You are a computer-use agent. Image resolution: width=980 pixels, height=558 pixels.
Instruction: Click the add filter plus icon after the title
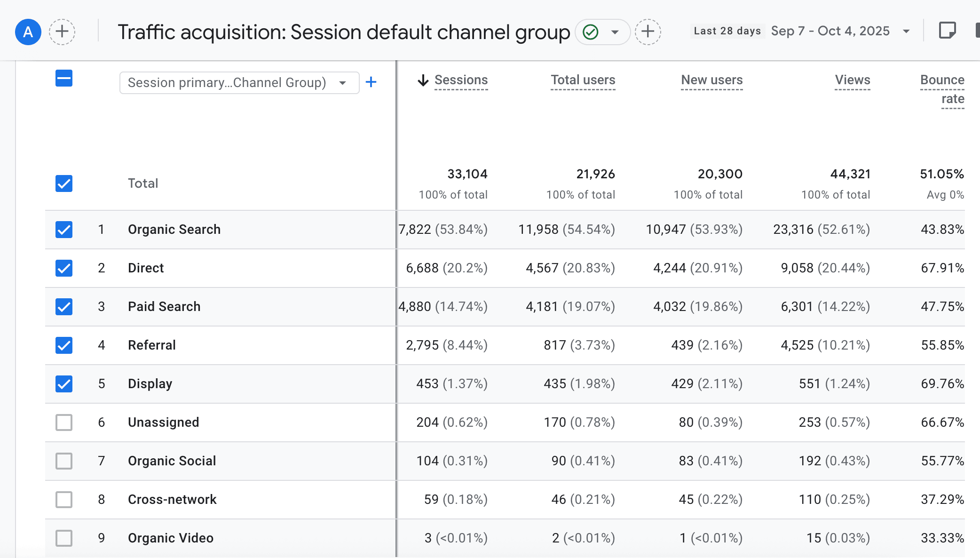[648, 32]
